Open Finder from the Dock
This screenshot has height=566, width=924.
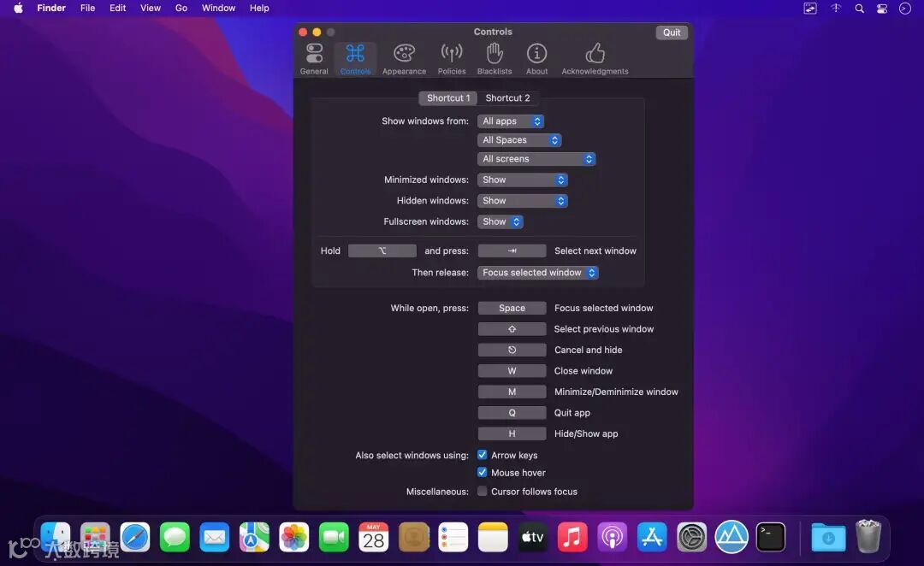pos(56,537)
